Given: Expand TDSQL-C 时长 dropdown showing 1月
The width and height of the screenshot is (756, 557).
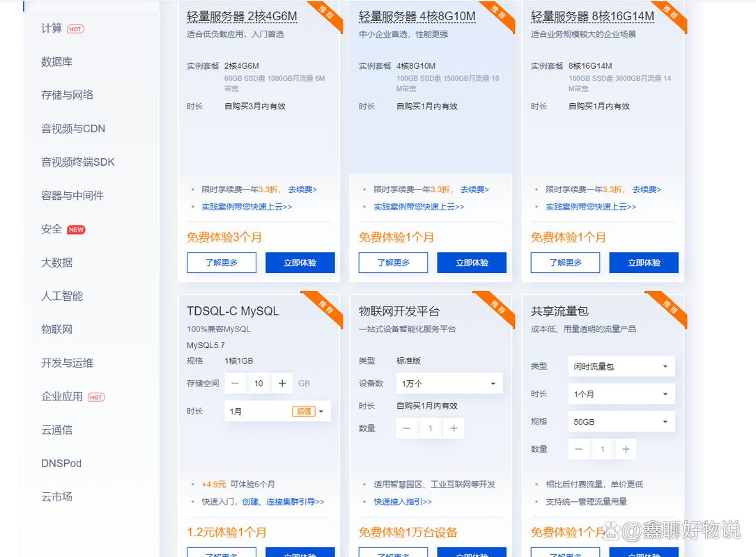Looking at the screenshot, I should tap(278, 411).
